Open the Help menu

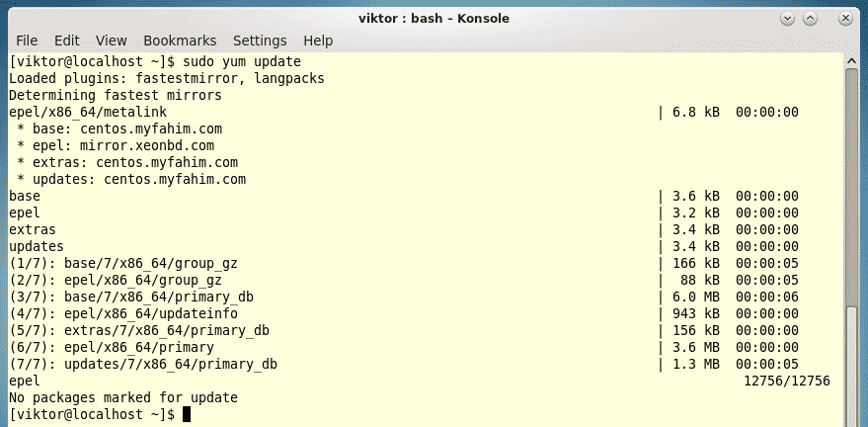(x=318, y=41)
